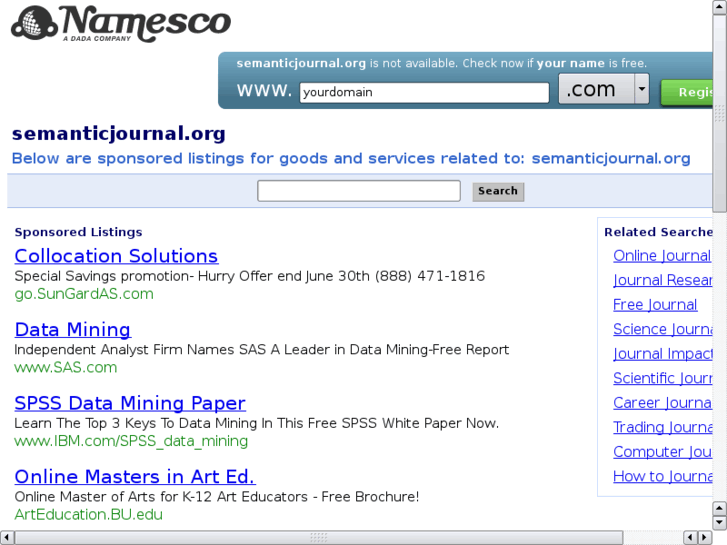Viewport: 727px width, 545px height.
Task: Open the Trading Journal related search
Action: coord(663,427)
